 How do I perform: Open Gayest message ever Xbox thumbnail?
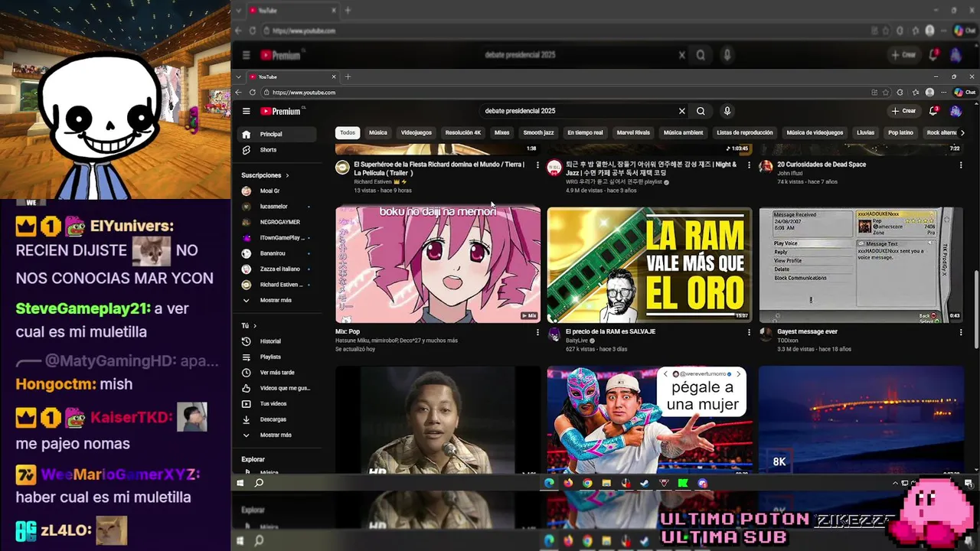point(861,265)
